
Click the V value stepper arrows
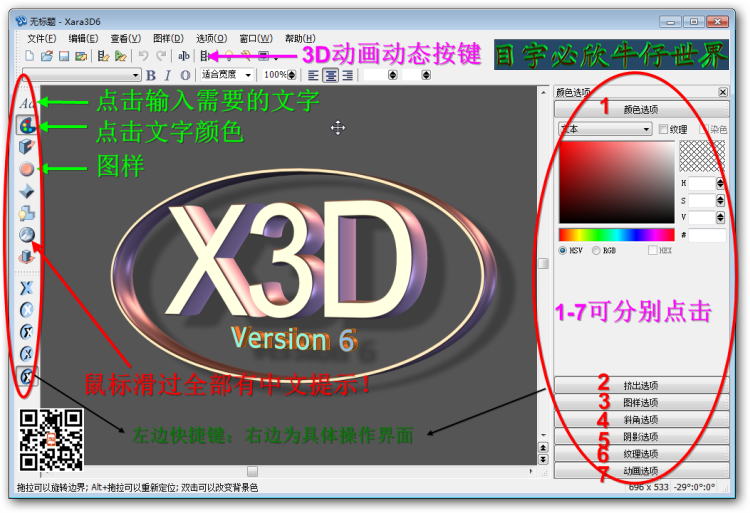pyautogui.click(x=720, y=218)
